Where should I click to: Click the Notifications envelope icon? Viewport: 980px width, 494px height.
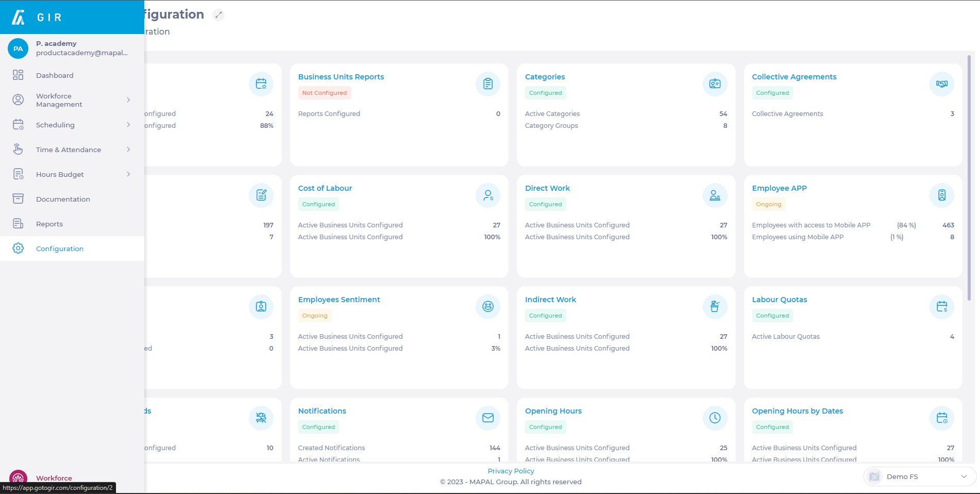(487, 418)
